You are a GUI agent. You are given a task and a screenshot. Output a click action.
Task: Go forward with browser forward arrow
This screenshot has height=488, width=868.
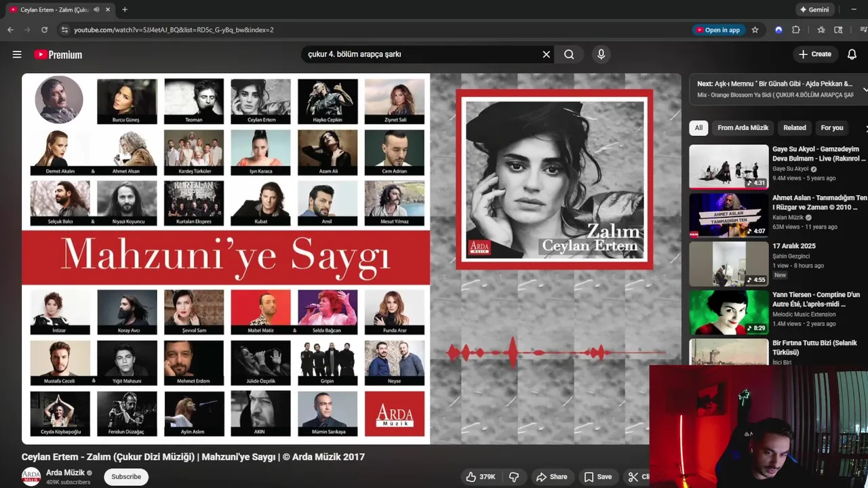(27, 30)
